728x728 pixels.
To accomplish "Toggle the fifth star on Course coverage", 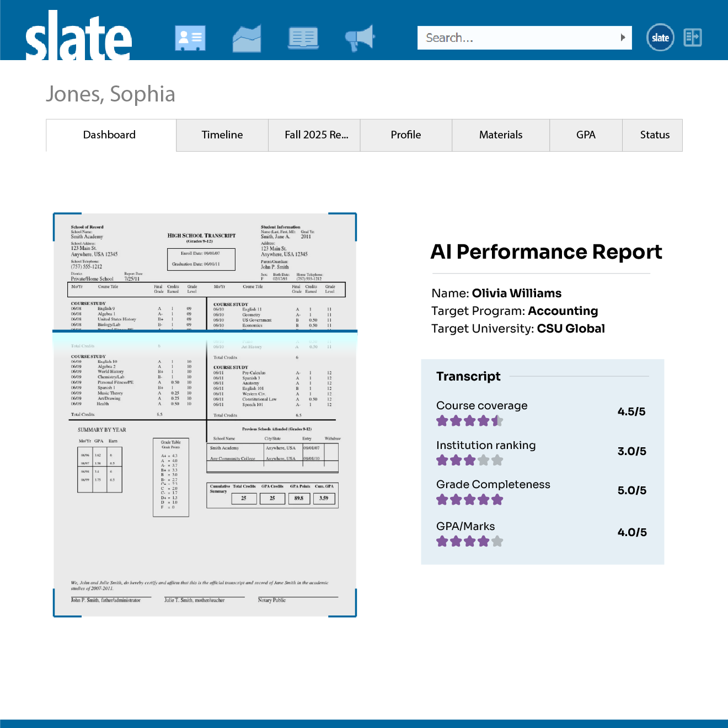I will coord(497,420).
